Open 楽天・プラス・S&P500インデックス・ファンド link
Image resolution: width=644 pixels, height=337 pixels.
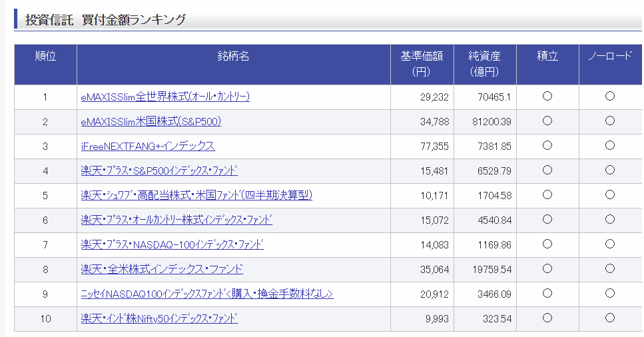coord(159,170)
